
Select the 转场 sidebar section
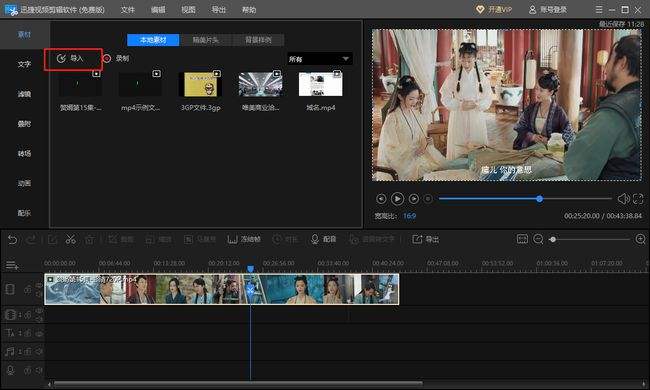(x=24, y=153)
